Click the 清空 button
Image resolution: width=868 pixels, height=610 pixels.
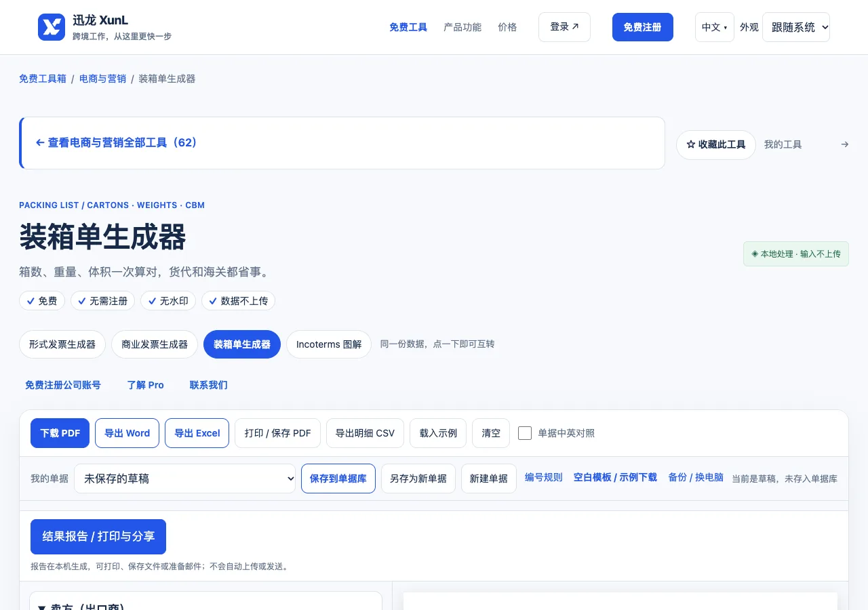[491, 433]
